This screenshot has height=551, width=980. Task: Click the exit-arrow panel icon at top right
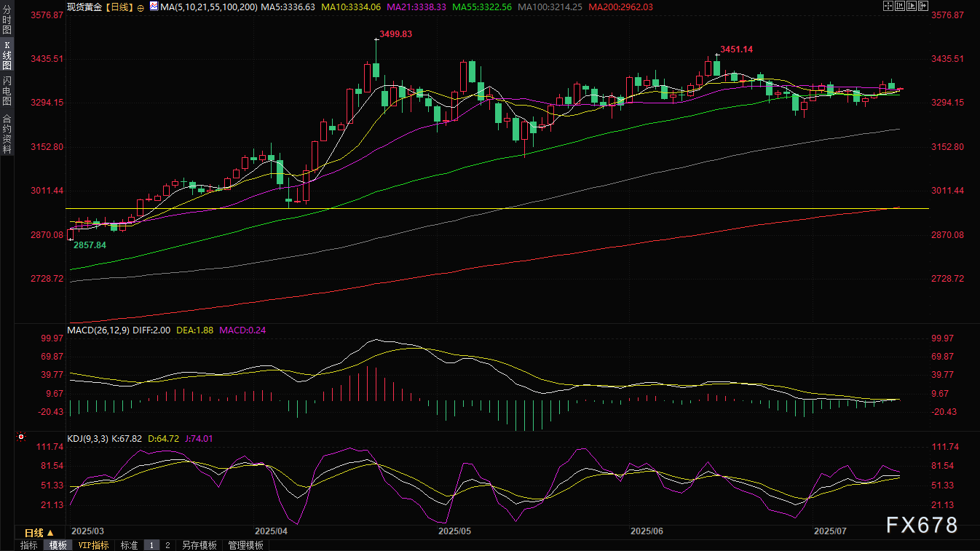(x=922, y=7)
